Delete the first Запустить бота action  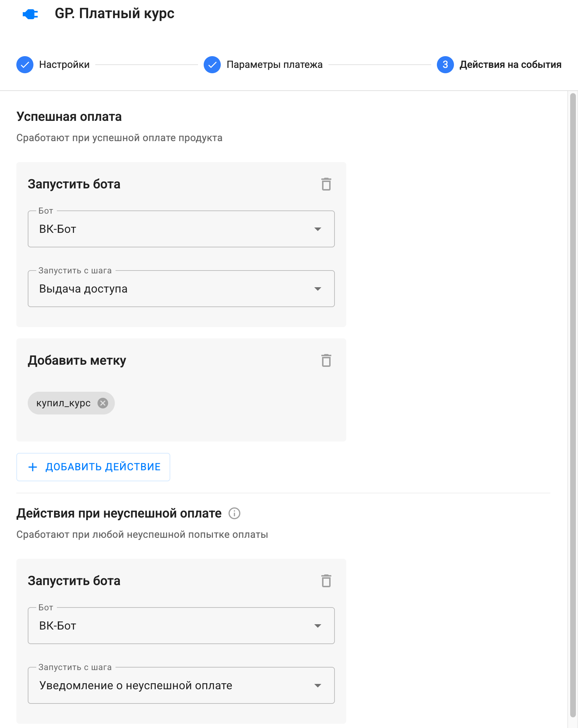[326, 184]
